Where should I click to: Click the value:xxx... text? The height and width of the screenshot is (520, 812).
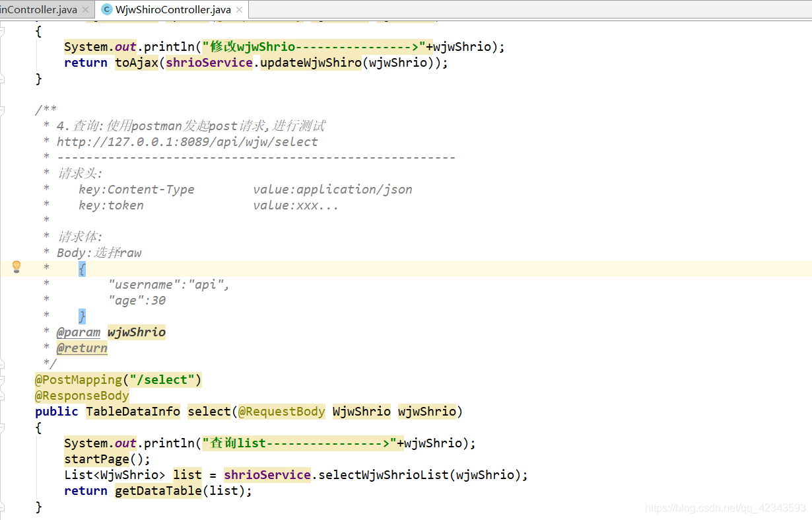296,205
